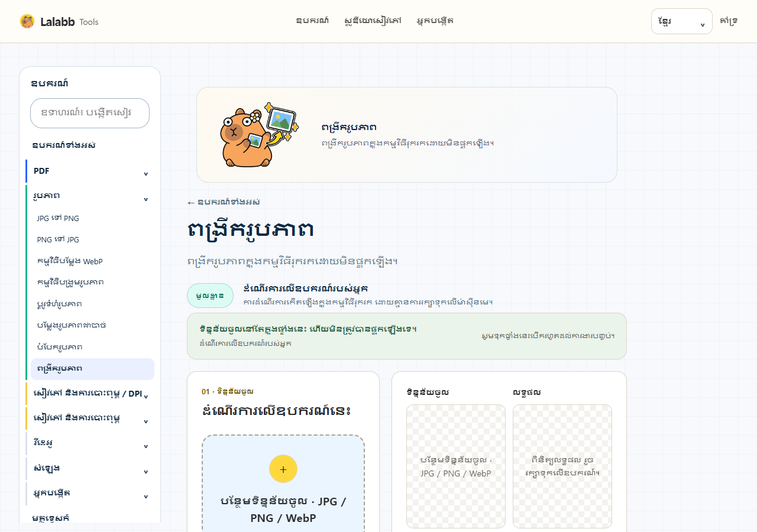757x532 pixels.
Task: Open the ឧបករណ៍ item in top navigation
Action: 313,21
